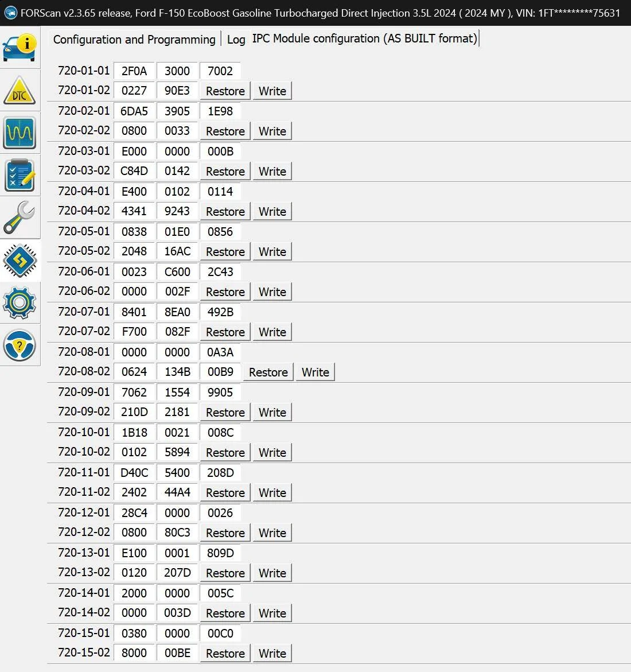Click the 7062 field in 720-09-01
Viewport: 631px width, 672px height.
point(134,392)
